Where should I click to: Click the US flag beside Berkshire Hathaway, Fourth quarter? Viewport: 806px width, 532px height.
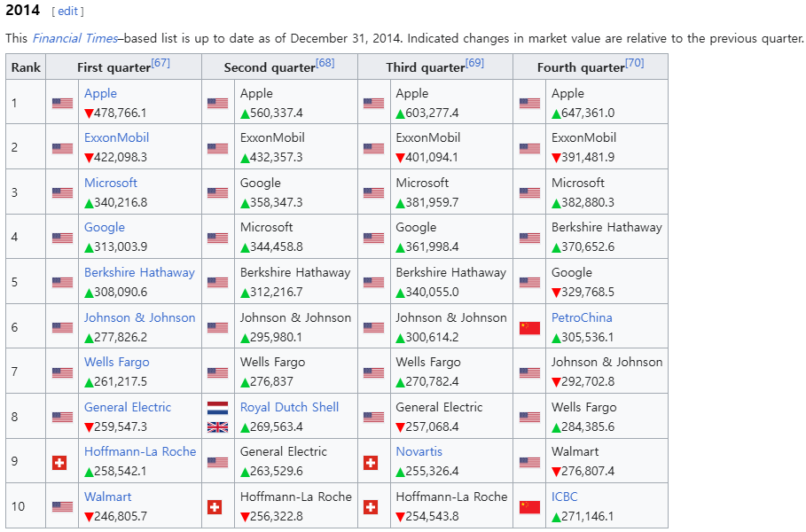point(529,238)
